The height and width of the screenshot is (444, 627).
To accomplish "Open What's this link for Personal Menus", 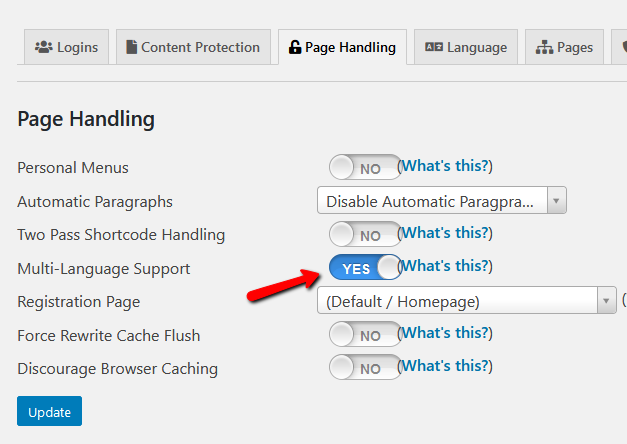I will tap(445, 166).
